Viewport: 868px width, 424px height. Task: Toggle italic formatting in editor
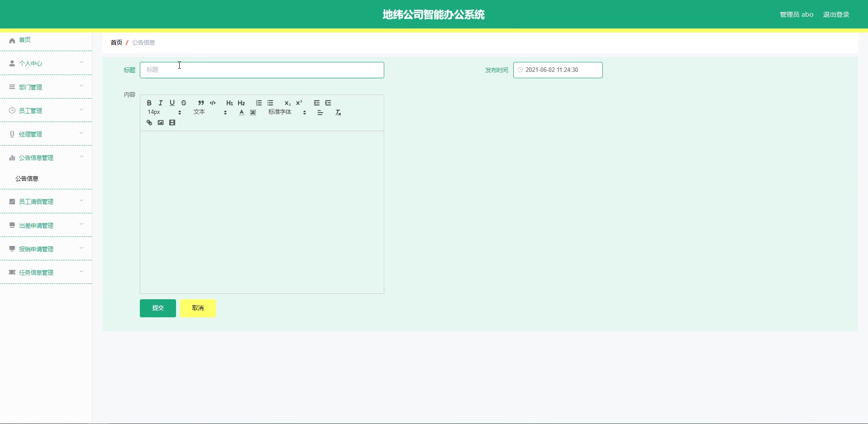tap(161, 103)
